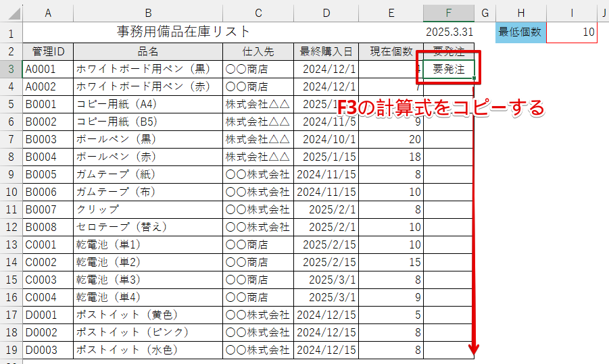Click empty 要発注 cell in row 10
The width and height of the screenshot is (609, 364).
(x=449, y=192)
